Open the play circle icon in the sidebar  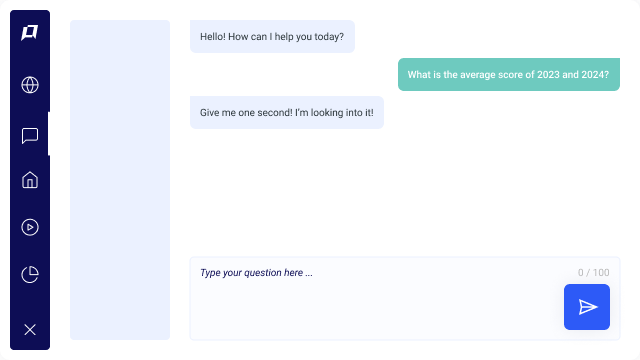(30, 227)
